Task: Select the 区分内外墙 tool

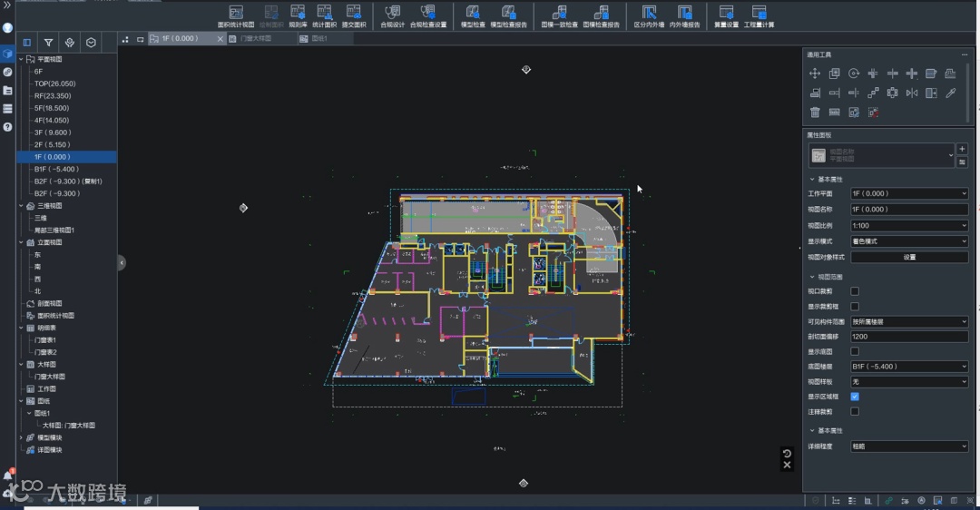Action: [x=649, y=17]
